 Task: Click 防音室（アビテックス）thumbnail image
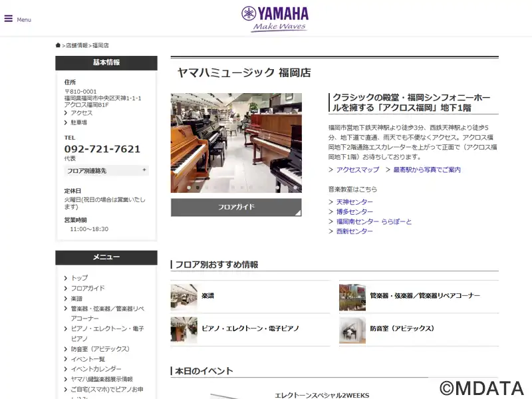(x=352, y=330)
